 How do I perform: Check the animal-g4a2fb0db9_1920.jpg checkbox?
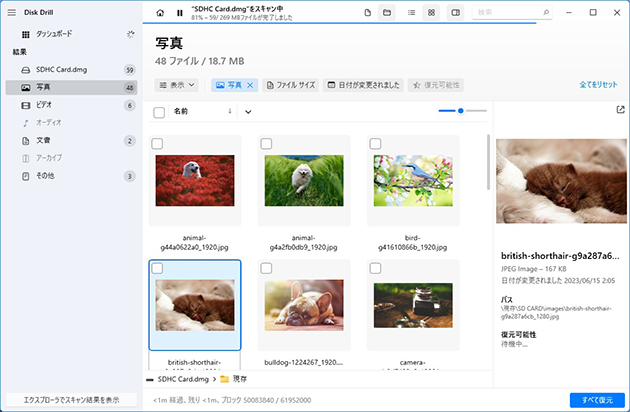coord(266,143)
